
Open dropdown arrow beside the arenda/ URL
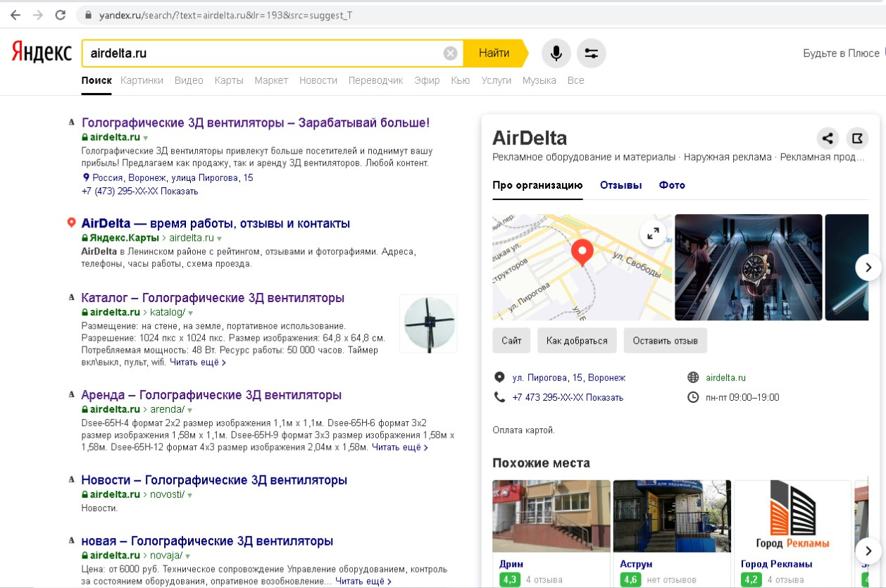point(189,410)
